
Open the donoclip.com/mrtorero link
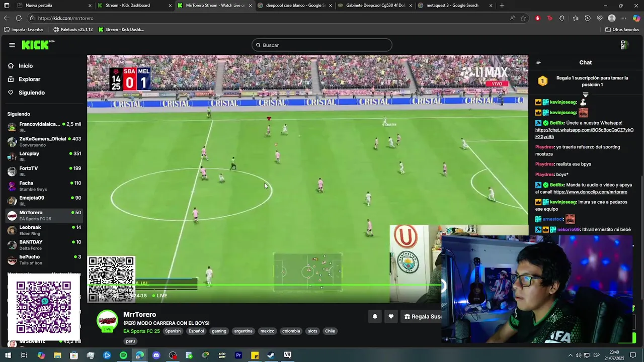pyautogui.click(x=590, y=192)
